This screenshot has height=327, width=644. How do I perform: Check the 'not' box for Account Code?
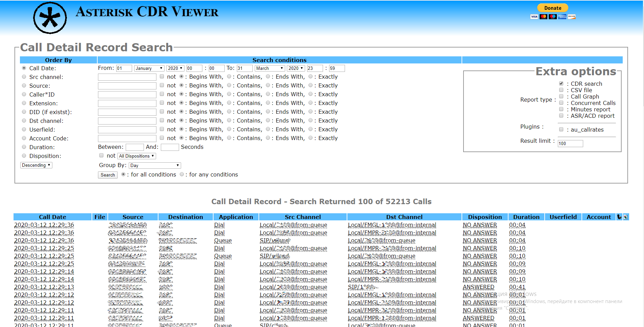tap(162, 138)
